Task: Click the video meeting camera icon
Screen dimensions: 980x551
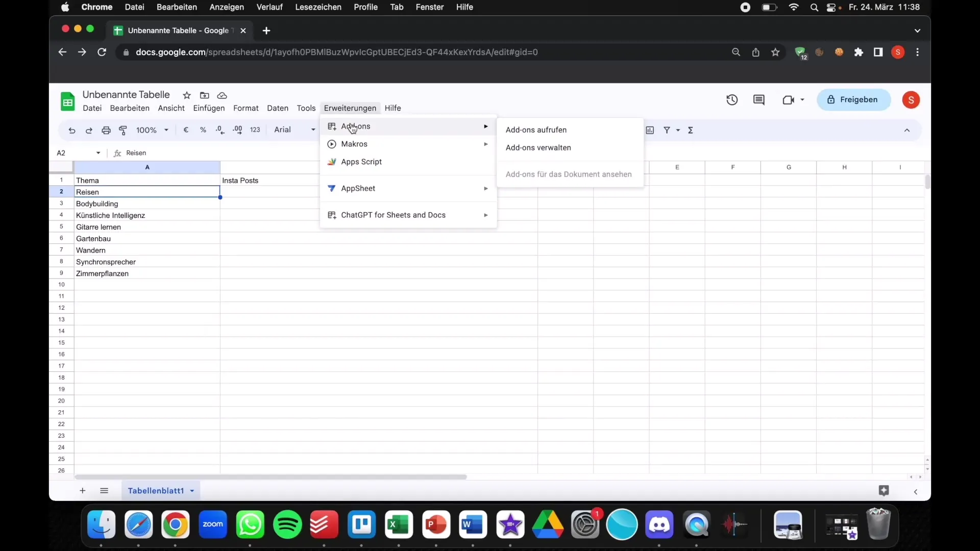Action: (789, 100)
